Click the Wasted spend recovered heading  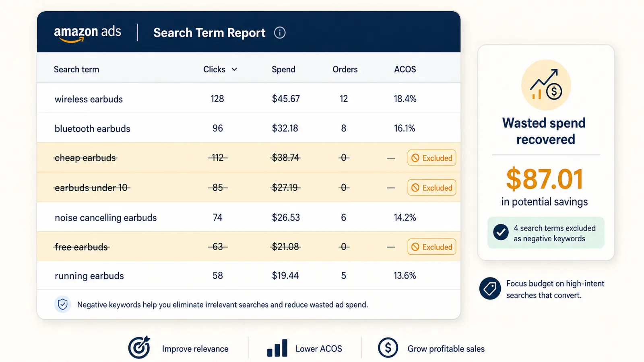pyautogui.click(x=545, y=131)
